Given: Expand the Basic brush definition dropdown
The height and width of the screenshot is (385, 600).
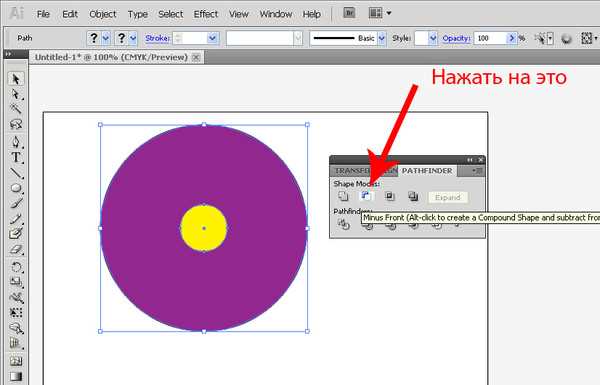Looking at the screenshot, I should (382, 38).
